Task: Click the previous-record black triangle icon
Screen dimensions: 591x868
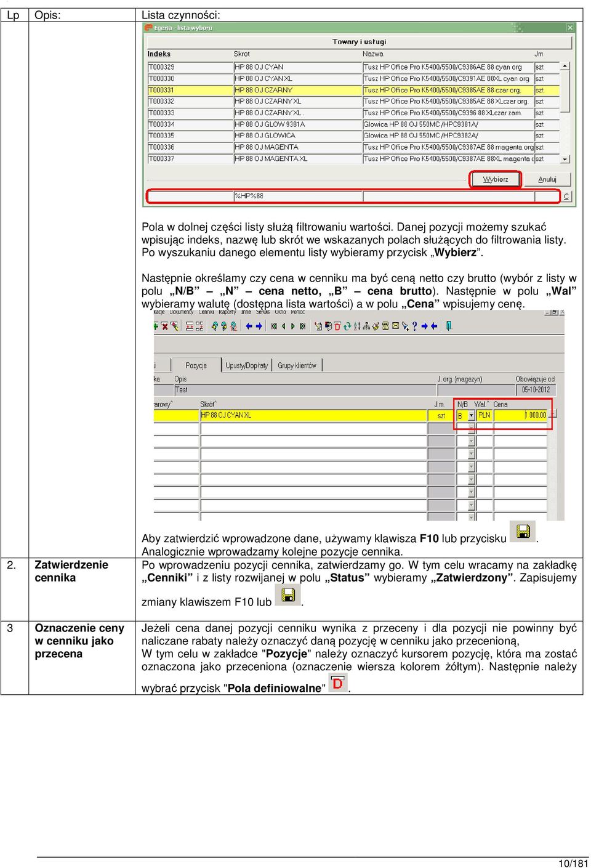Action: pos(283,327)
